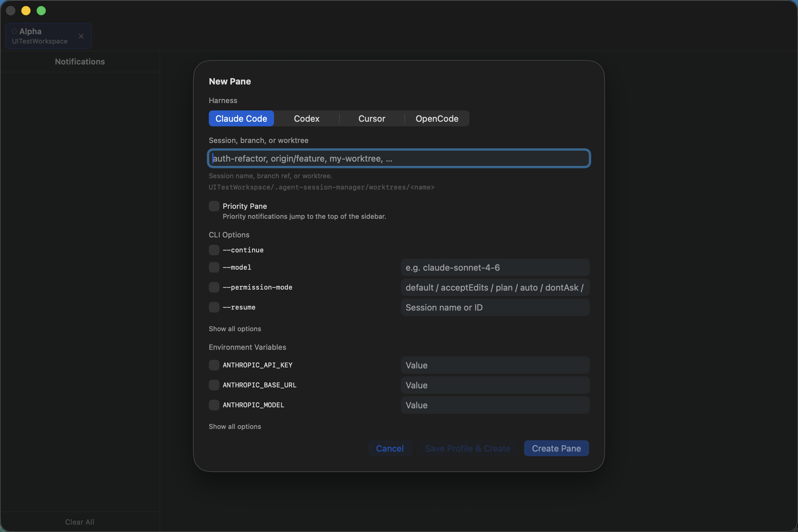798x532 pixels.
Task: Check the --permission-mode option
Action: [x=214, y=287]
